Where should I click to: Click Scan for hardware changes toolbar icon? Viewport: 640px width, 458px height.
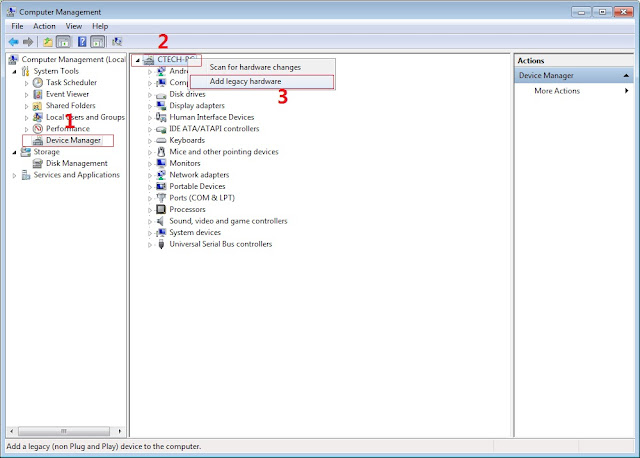(117, 42)
